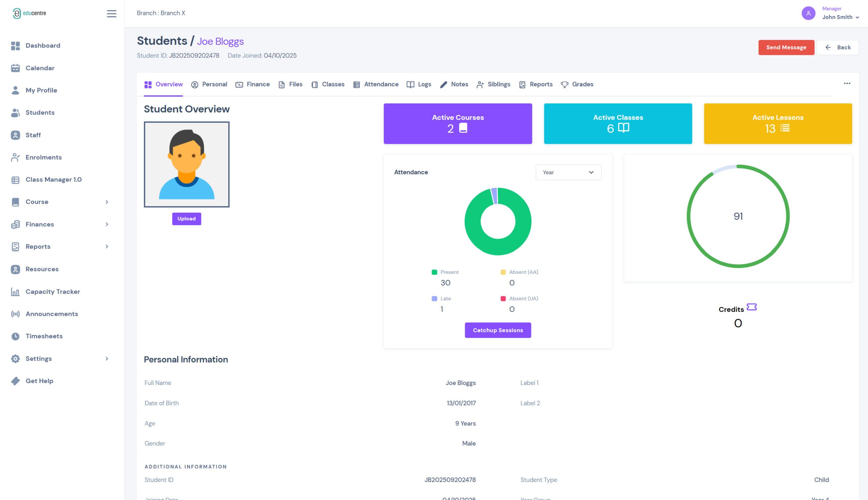Click the Active Lessons list icon
The width and height of the screenshot is (868, 500).
click(785, 128)
